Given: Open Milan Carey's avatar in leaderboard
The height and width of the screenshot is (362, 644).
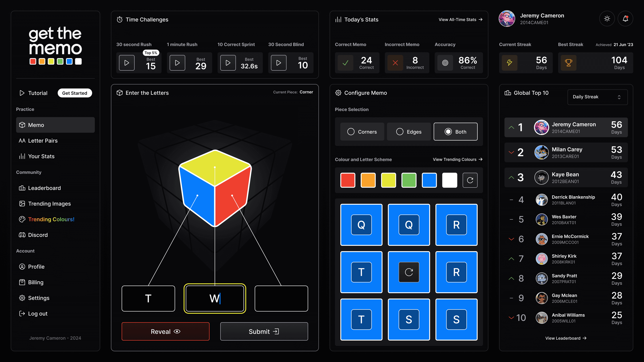Looking at the screenshot, I should point(541,152).
